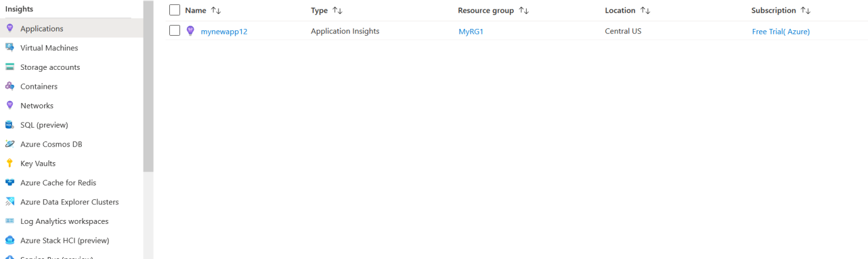Click the Name column header text
The height and width of the screenshot is (259, 868).
[196, 11]
